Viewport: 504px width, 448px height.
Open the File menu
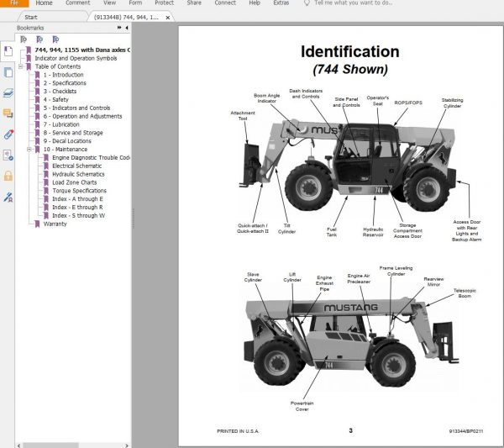pyautogui.click(x=14, y=3)
